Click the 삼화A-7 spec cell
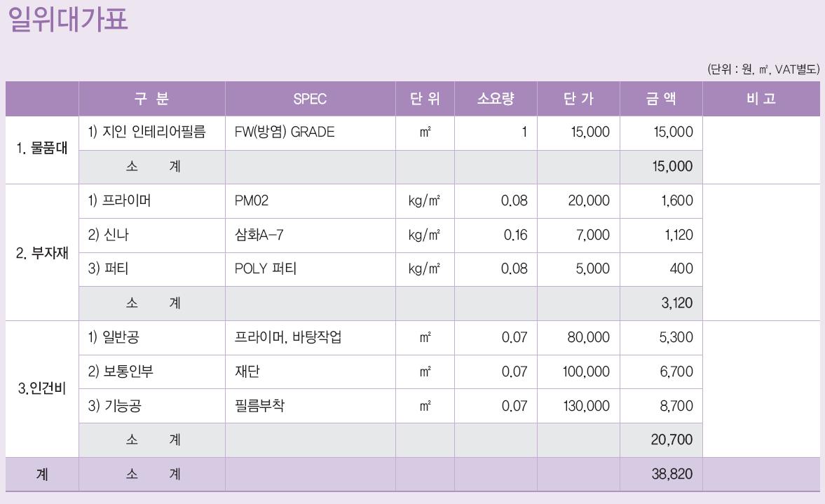The width and height of the screenshot is (825, 504). coord(311,235)
